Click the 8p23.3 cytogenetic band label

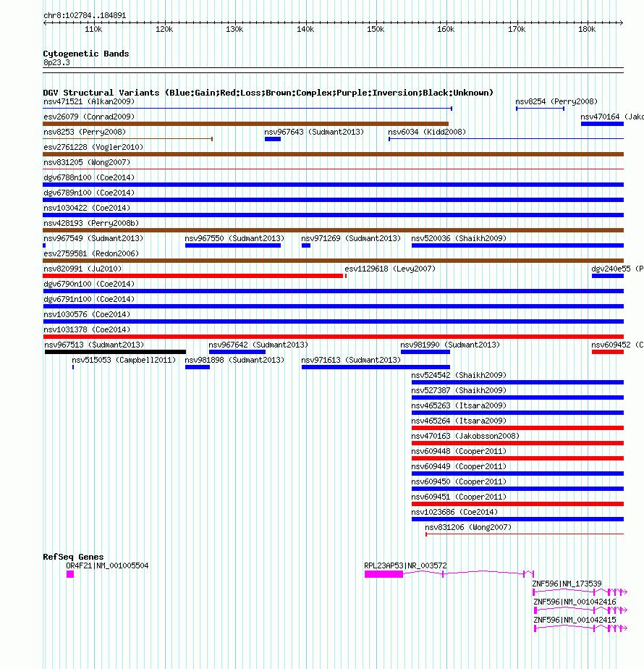click(x=56, y=62)
